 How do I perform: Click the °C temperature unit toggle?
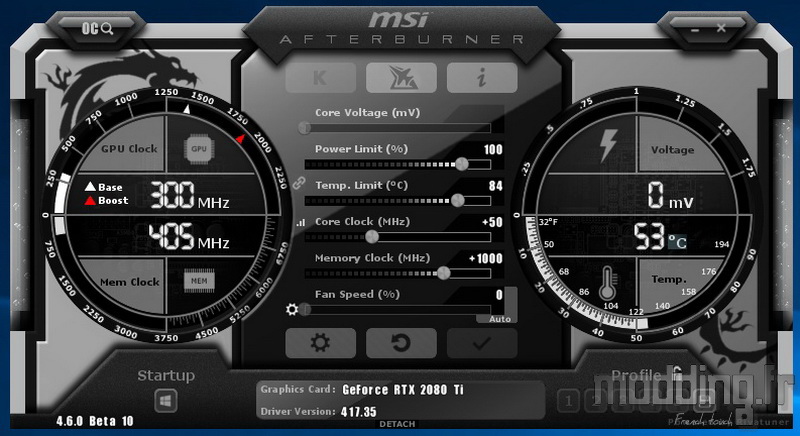[x=678, y=242]
